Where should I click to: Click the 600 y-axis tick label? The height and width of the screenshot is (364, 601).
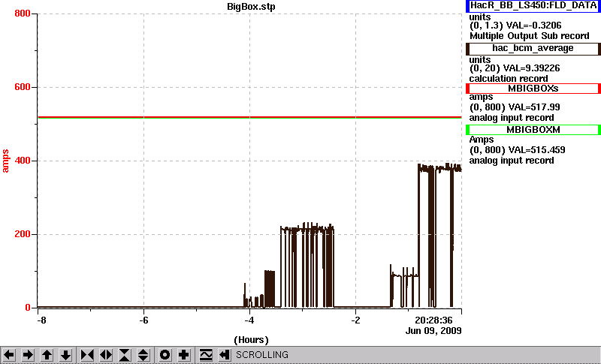pyautogui.click(x=23, y=87)
